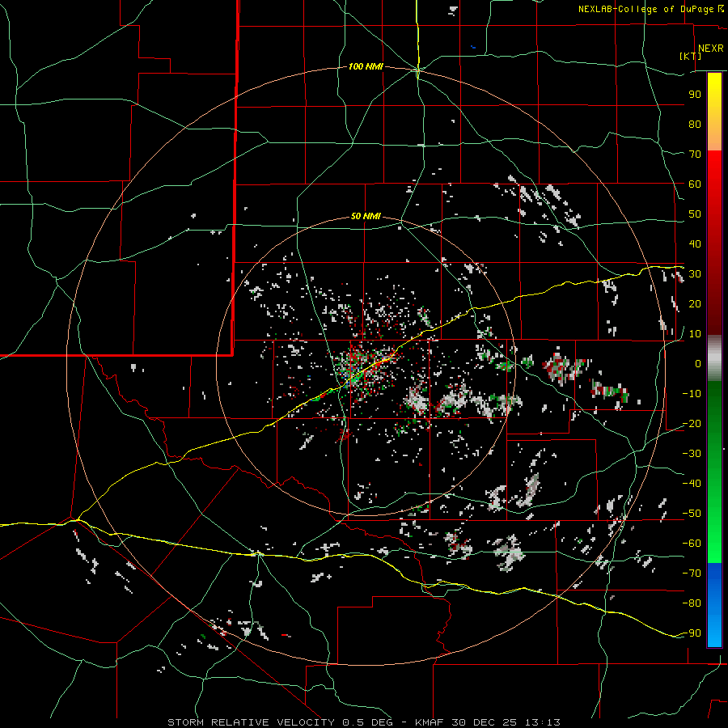Click the 13:13 timestamp in caption
Viewport: 728px width, 728px height.
click(x=543, y=722)
